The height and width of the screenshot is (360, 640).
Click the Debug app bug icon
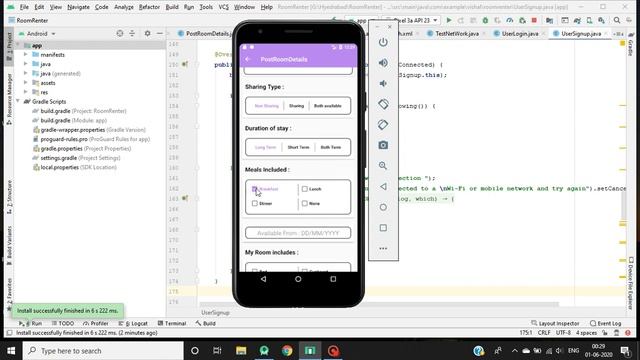pos(485,20)
